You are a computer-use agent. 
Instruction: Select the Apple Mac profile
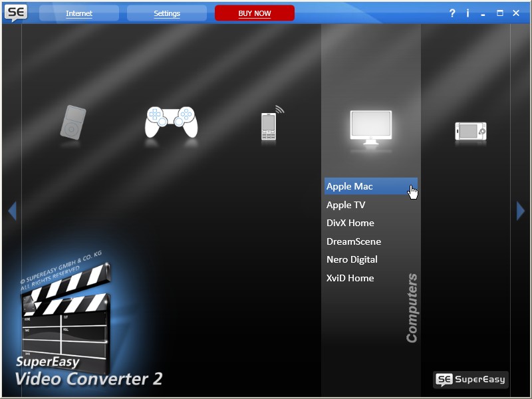click(x=371, y=186)
